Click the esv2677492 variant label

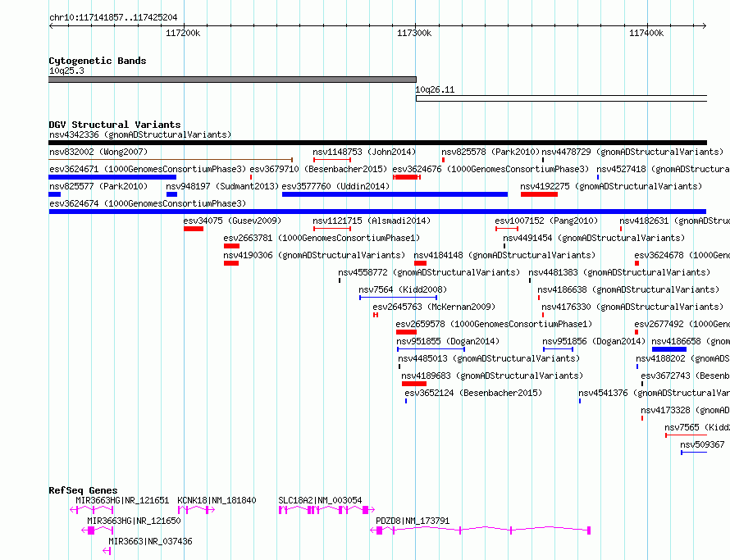click(x=682, y=325)
